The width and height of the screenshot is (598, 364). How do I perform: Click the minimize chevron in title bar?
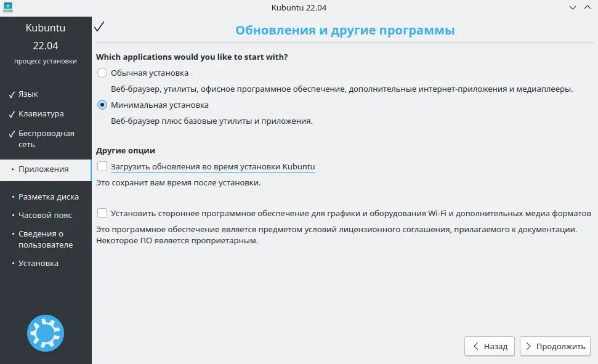pos(573,7)
